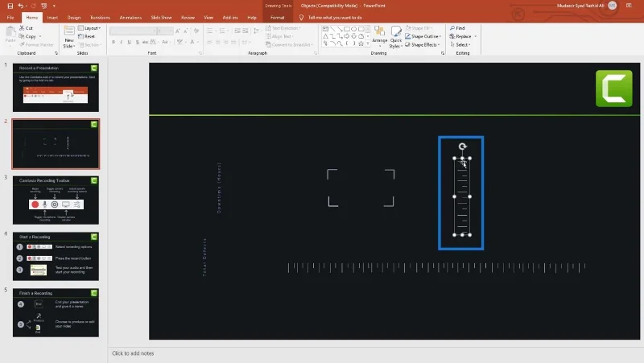
Task: Click Tell me what you want to do
Action: pos(335,18)
